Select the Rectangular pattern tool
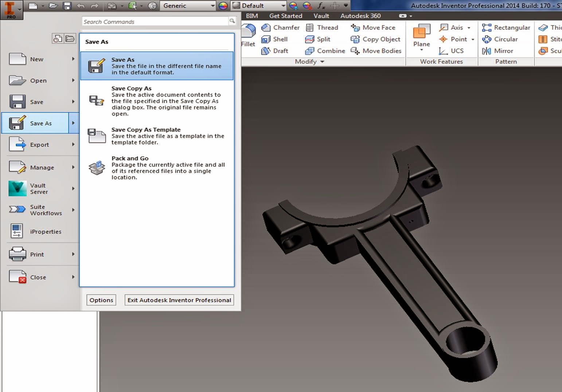The width and height of the screenshot is (562, 392). pyautogui.click(x=506, y=27)
